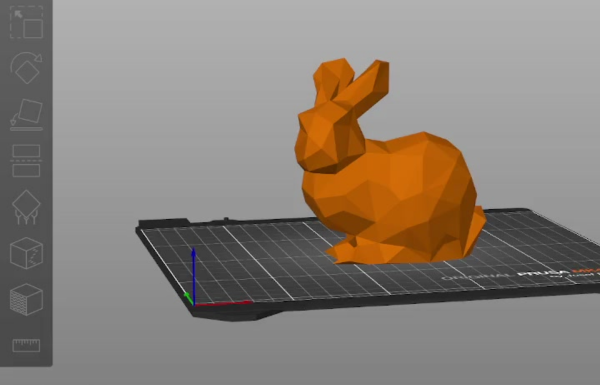Click the red X axis line
The image size is (600, 385).
(223, 303)
